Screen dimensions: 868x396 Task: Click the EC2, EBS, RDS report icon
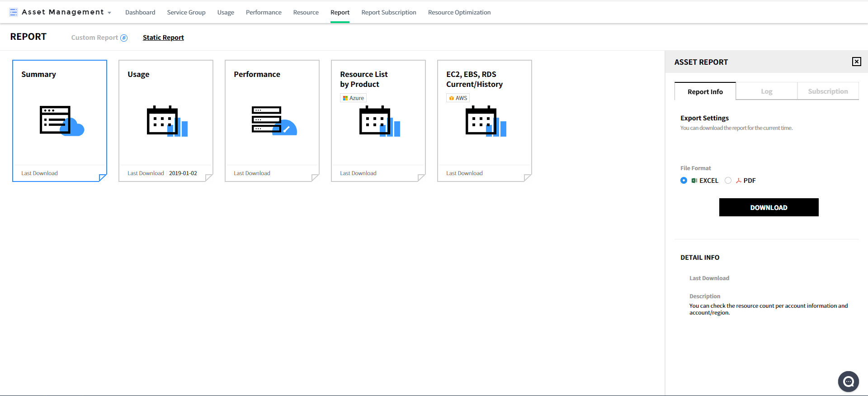pyautogui.click(x=486, y=121)
